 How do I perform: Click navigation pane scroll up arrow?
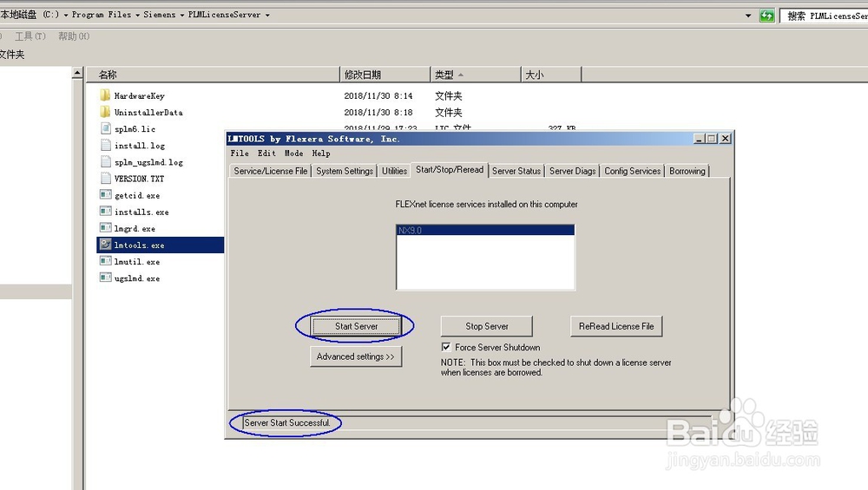coord(77,73)
